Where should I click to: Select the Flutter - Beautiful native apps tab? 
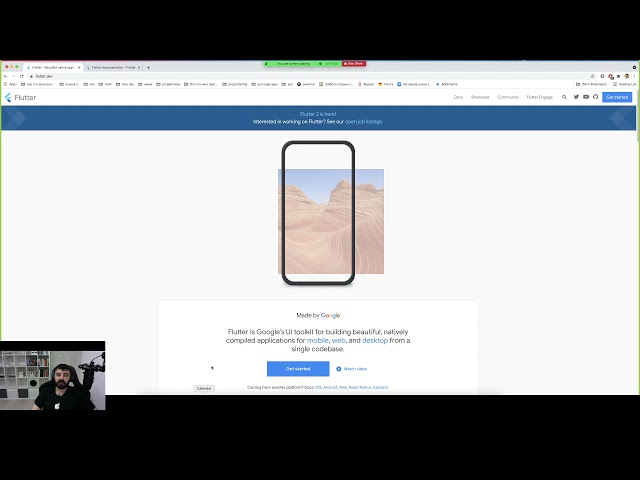[x=53, y=67]
